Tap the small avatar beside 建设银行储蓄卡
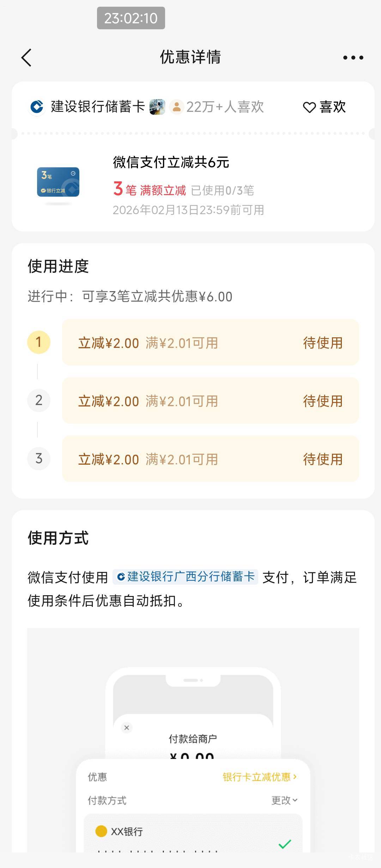The image size is (381, 868). pos(157,107)
